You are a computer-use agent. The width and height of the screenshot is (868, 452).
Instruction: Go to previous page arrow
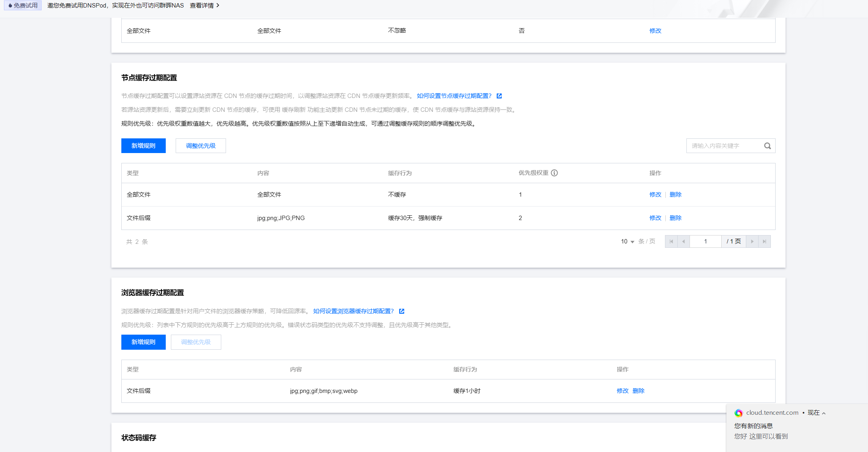click(684, 241)
